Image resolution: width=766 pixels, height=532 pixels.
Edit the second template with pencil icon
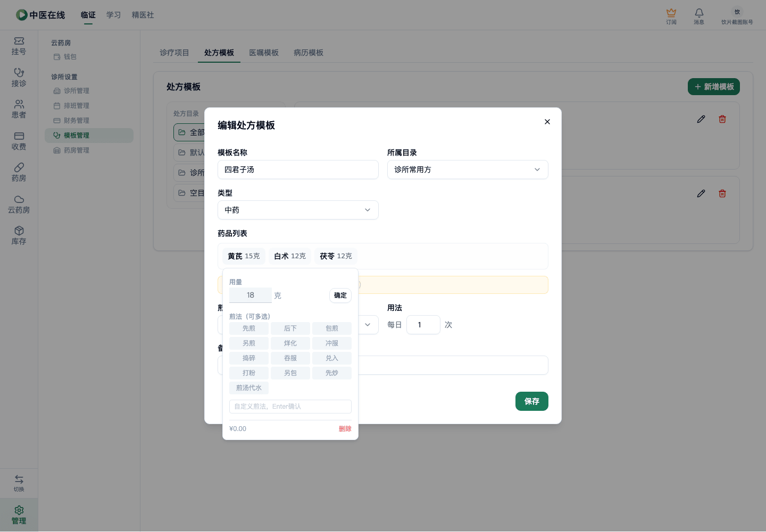pos(701,193)
